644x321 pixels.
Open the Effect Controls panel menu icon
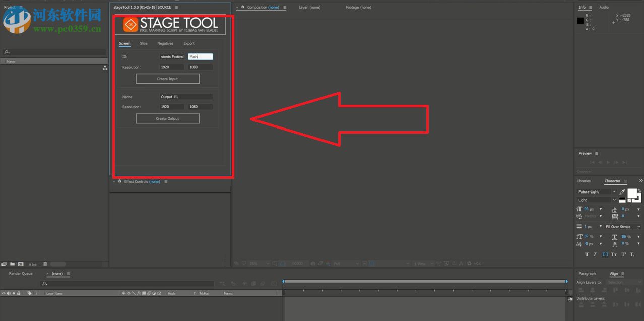click(x=166, y=182)
